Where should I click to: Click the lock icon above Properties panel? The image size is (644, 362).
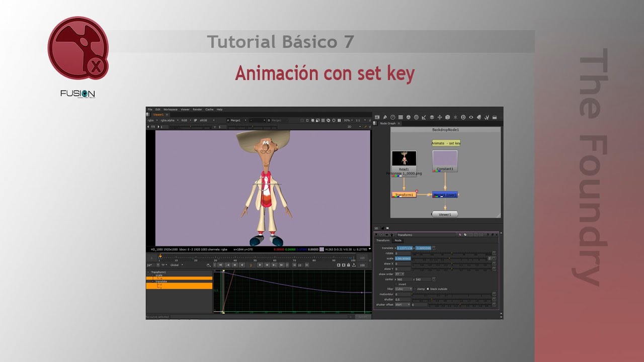point(383,228)
